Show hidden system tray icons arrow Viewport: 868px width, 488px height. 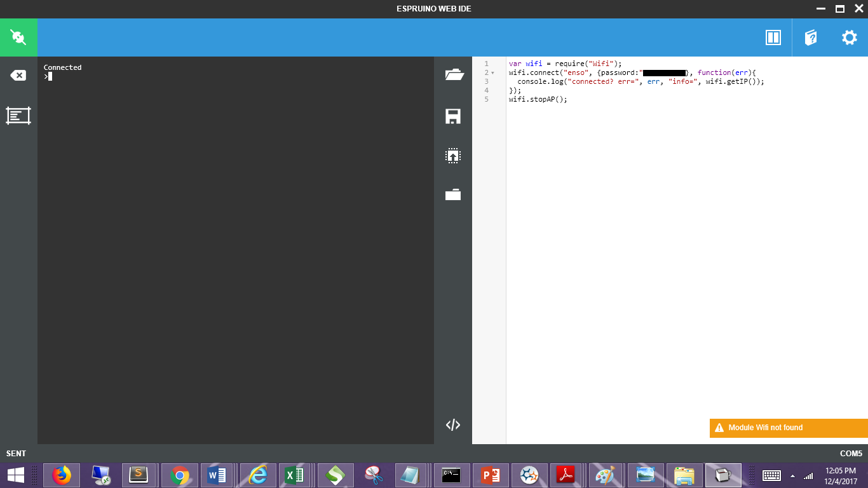coord(792,475)
